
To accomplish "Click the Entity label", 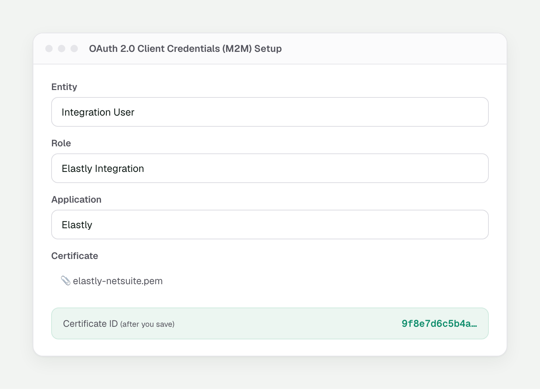I will (x=64, y=87).
